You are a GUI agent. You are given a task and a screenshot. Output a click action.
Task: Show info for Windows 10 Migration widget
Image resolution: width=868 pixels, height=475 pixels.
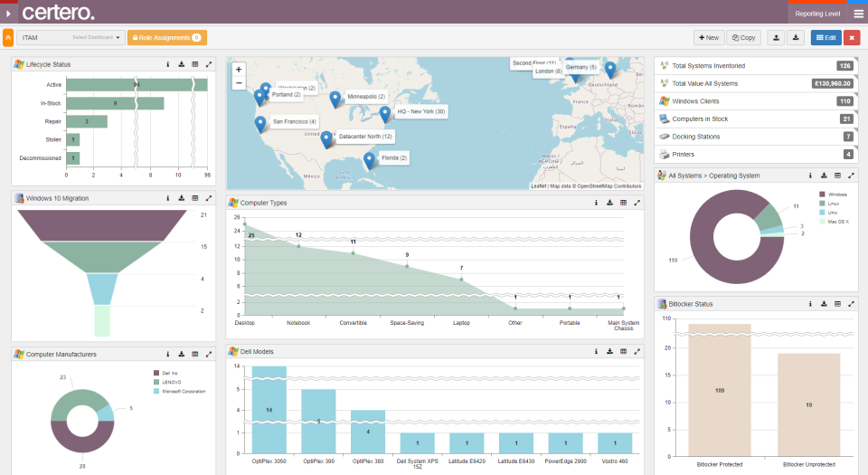pos(168,198)
